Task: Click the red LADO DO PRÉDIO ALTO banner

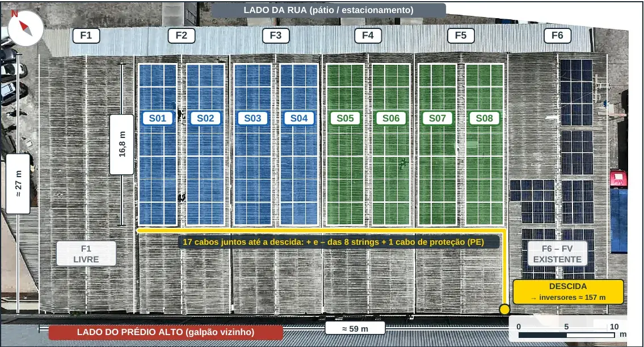Action: [x=166, y=332]
